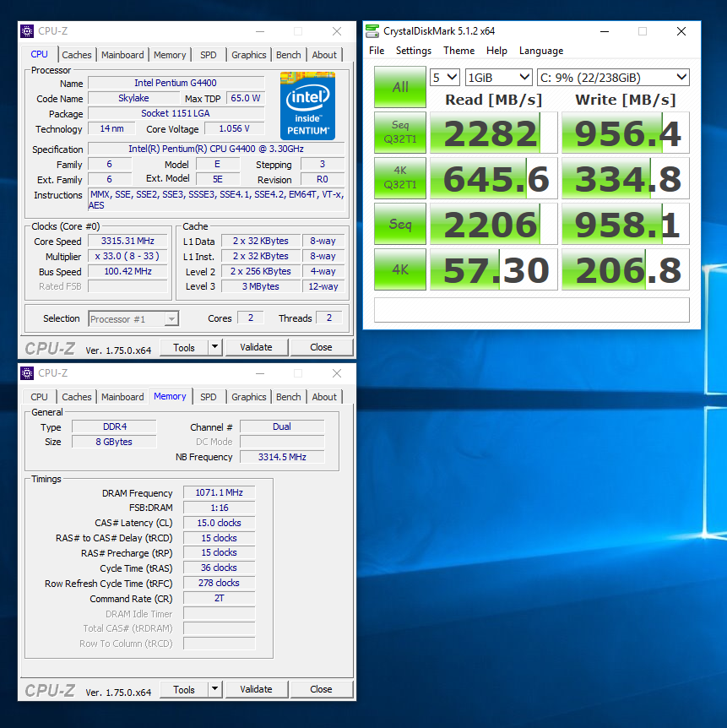Click the memory Type value DDR4

point(114,426)
